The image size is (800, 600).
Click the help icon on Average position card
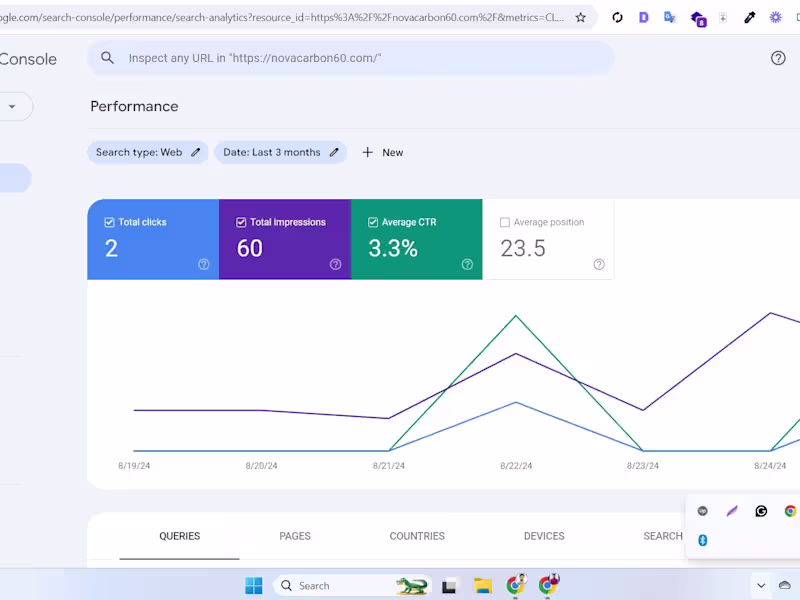point(599,264)
